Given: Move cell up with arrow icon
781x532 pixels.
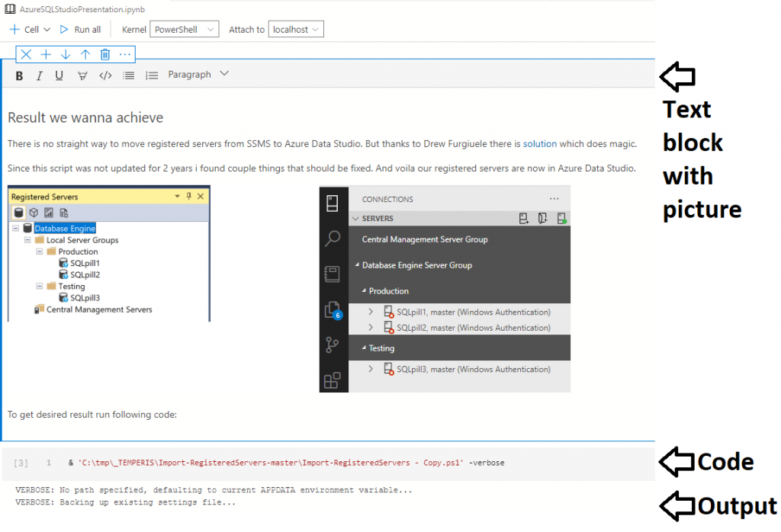Looking at the screenshot, I should pos(85,54).
